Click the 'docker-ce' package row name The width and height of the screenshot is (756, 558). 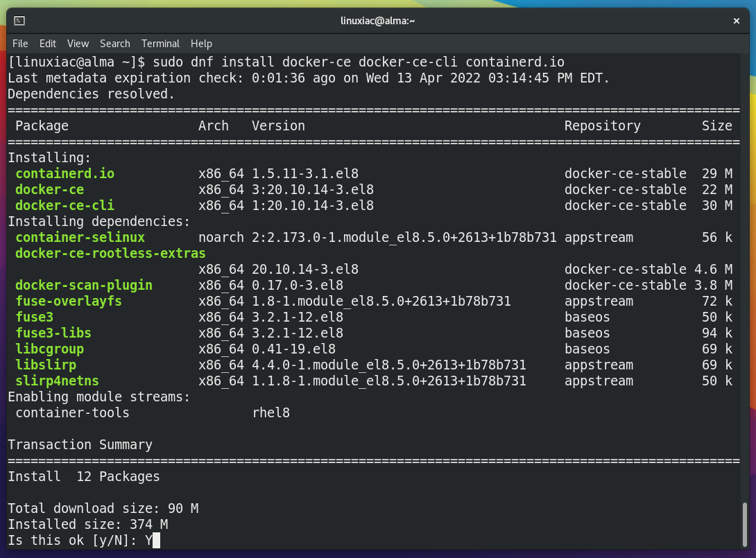[50, 189]
